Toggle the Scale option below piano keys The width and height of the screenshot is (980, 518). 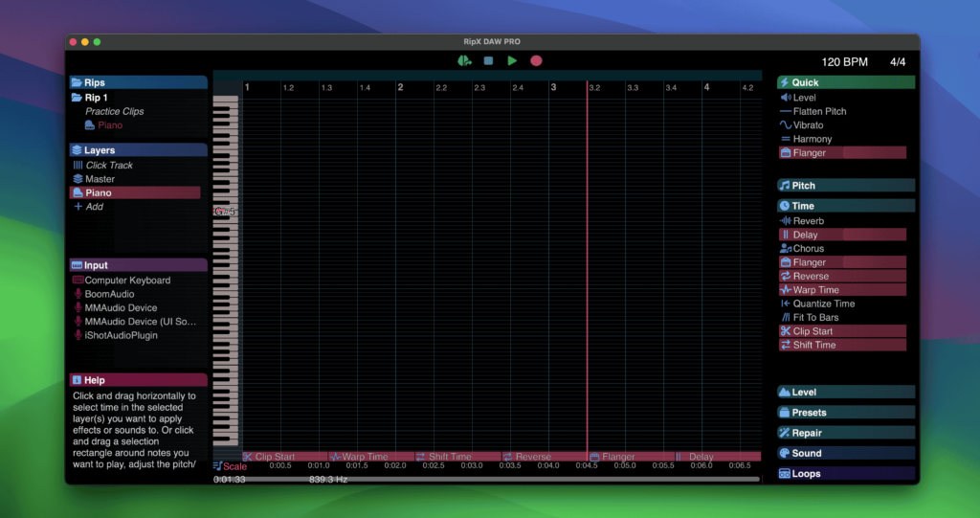230,466
